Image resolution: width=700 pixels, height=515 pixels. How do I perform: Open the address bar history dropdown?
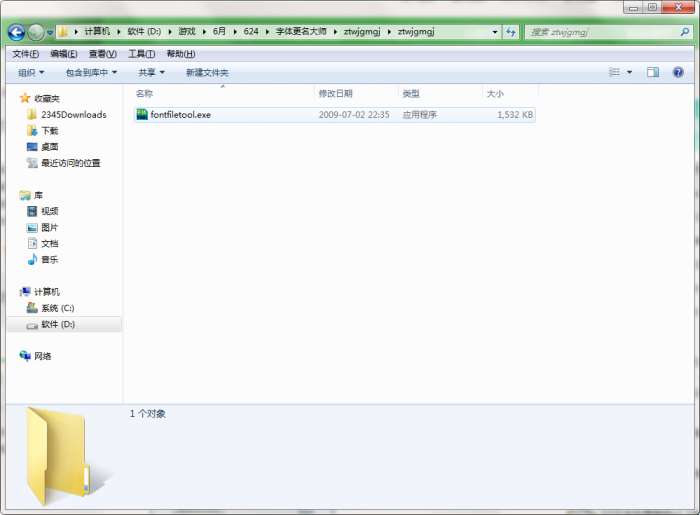tap(495, 32)
